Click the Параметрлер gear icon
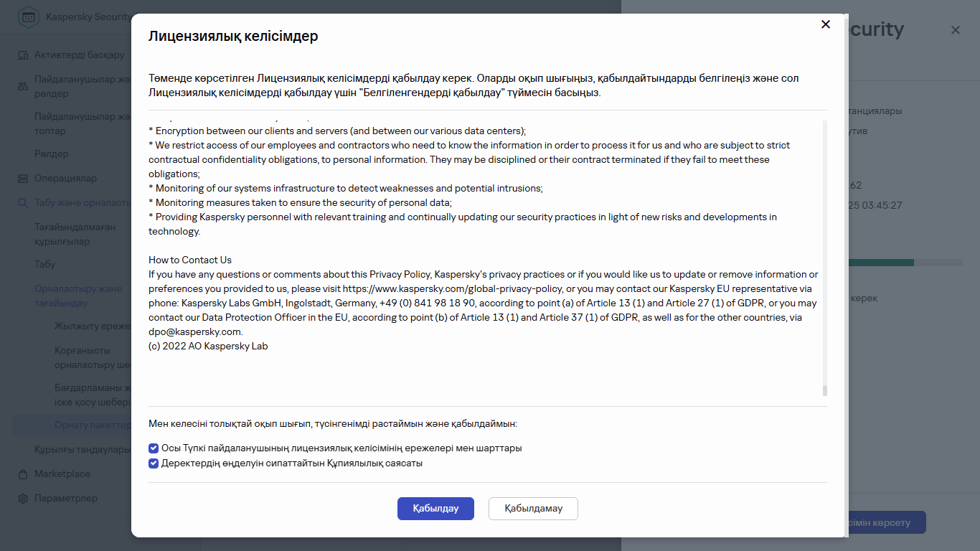Screen dimensions: 980x551 tap(23, 499)
